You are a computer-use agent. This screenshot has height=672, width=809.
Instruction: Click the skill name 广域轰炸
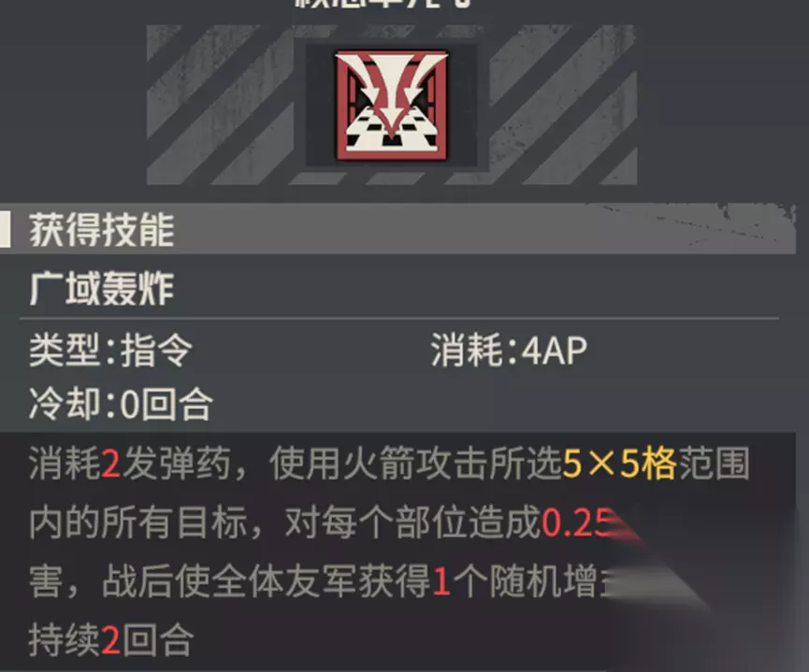pos(102,289)
